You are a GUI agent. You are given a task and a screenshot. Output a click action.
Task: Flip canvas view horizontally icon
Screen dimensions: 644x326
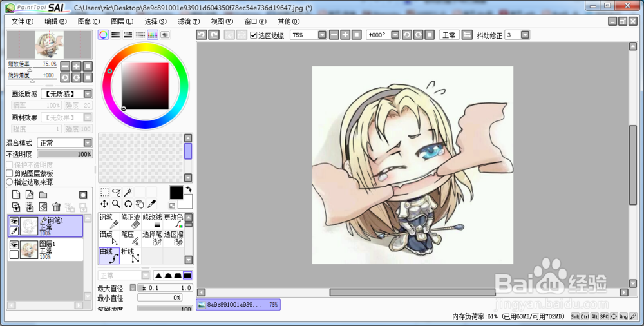tap(467, 35)
